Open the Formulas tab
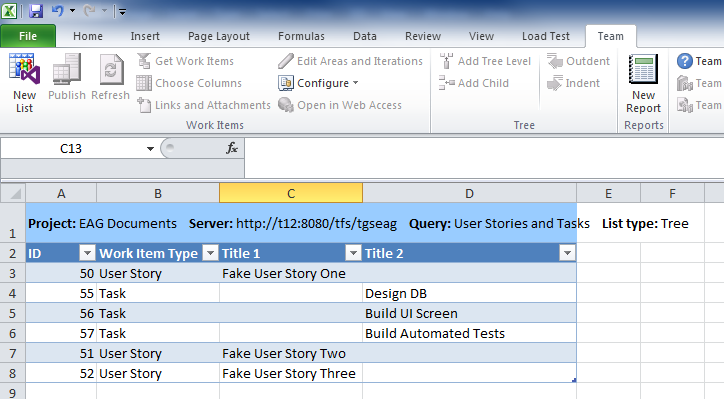Image resolution: width=724 pixels, height=399 pixels. 301,36
